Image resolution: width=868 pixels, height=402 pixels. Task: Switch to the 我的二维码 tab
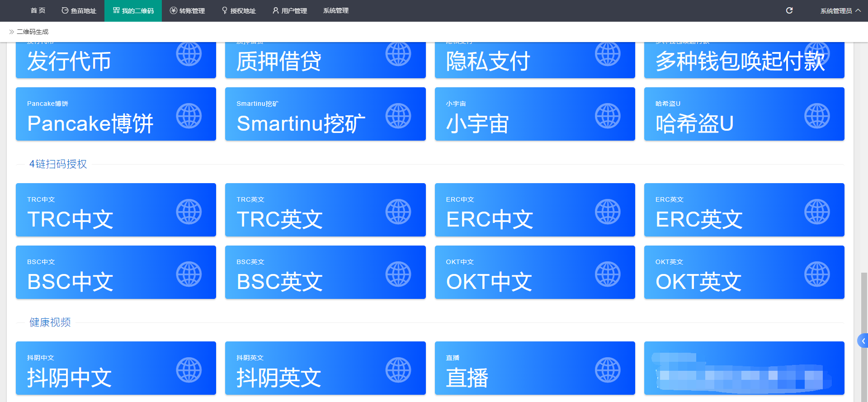(x=133, y=11)
